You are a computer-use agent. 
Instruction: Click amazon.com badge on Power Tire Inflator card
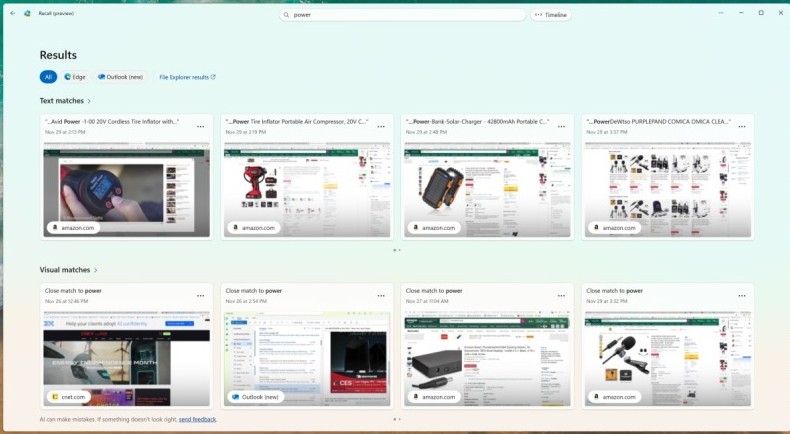[x=254, y=228]
